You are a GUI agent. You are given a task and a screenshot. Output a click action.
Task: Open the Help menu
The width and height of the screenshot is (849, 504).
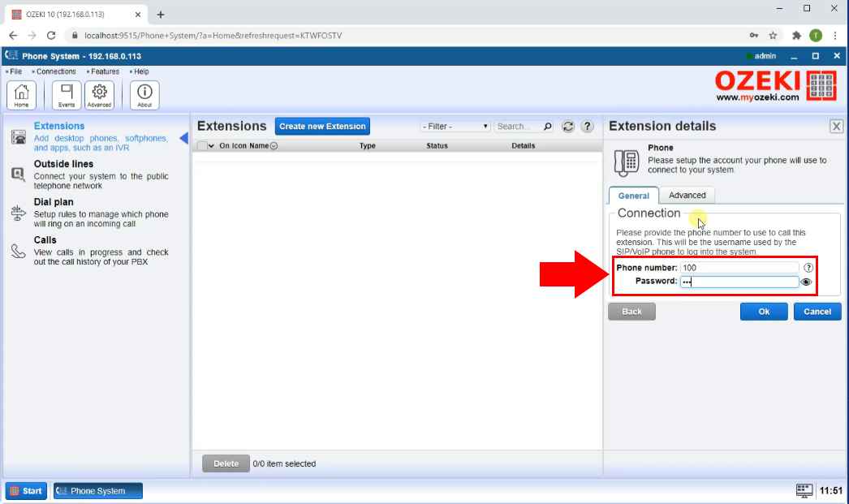[x=140, y=71]
